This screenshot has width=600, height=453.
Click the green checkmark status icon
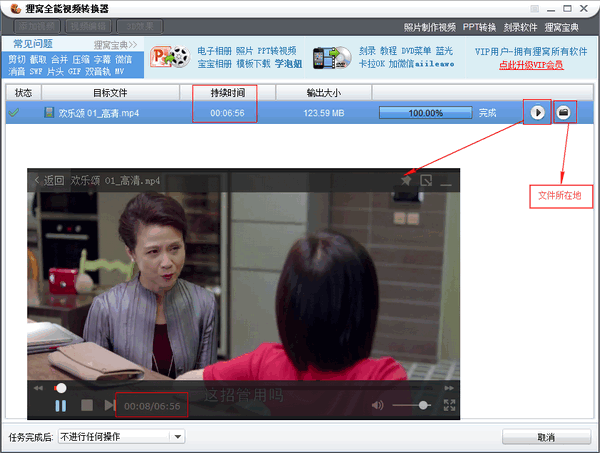click(14, 112)
